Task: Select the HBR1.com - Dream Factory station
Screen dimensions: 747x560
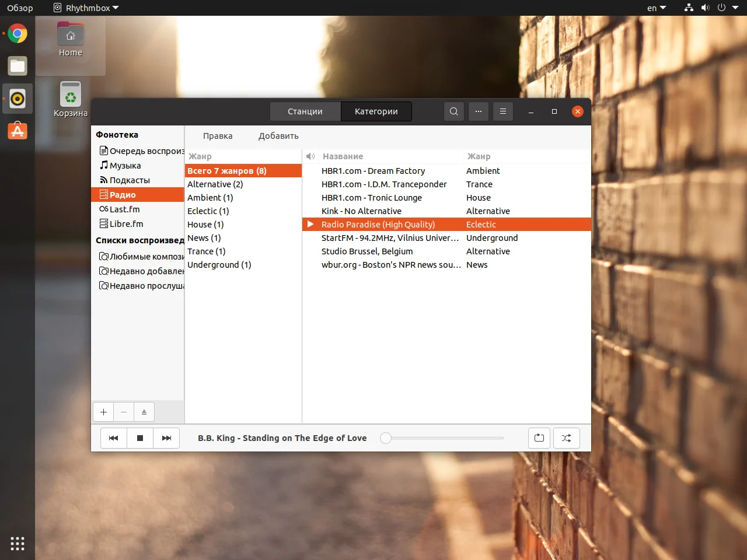Action: click(373, 170)
